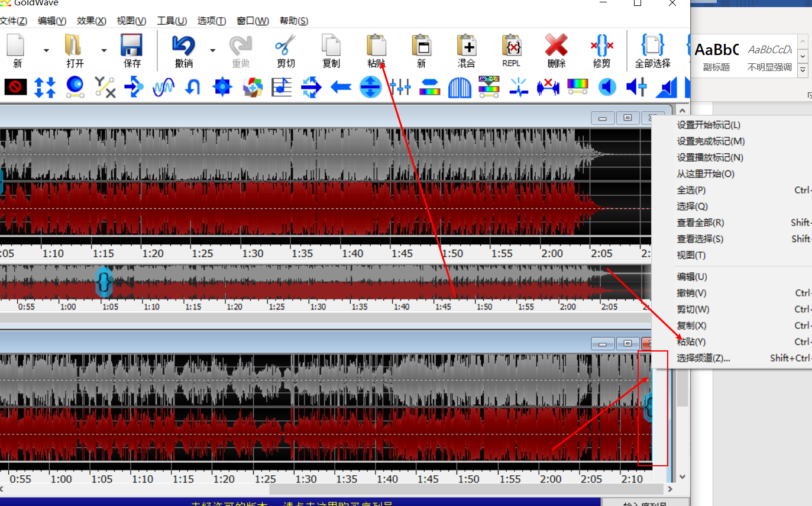
Task: Open the dropdown arrow next to 新
Action: pos(46,50)
